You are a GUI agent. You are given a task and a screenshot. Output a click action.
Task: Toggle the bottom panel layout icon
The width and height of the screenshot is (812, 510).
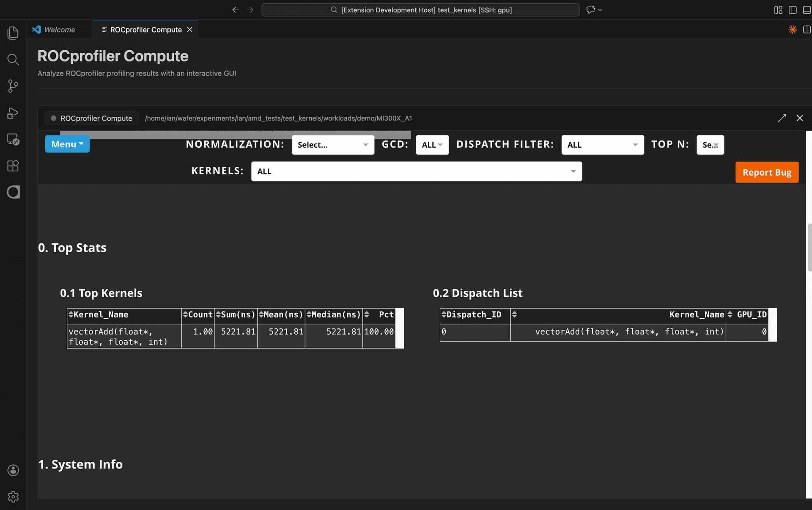click(x=807, y=10)
